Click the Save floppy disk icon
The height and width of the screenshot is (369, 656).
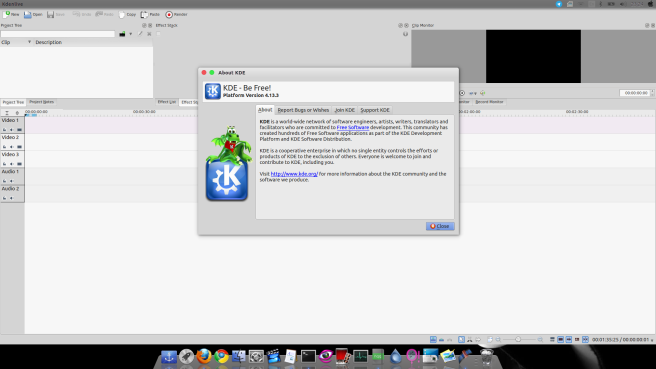pos(51,15)
